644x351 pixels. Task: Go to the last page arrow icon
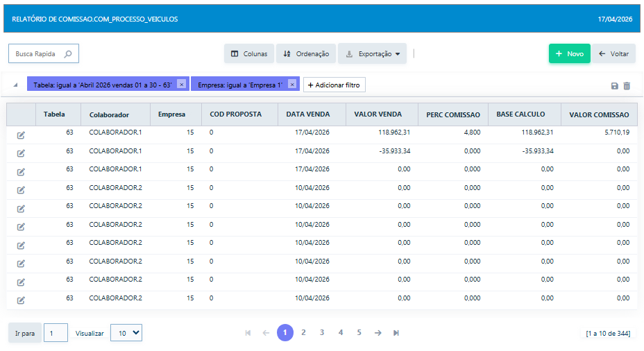396,333
